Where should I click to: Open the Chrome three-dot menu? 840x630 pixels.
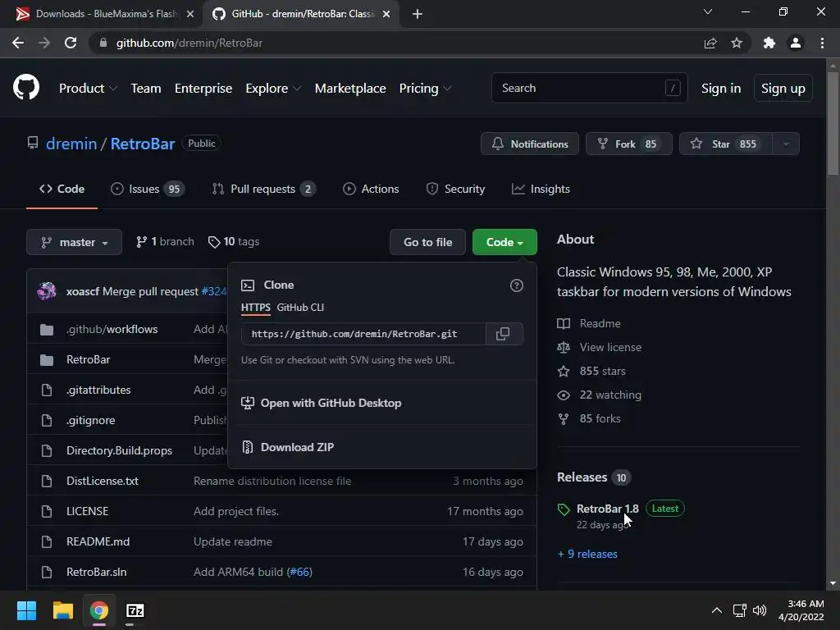[822, 43]
